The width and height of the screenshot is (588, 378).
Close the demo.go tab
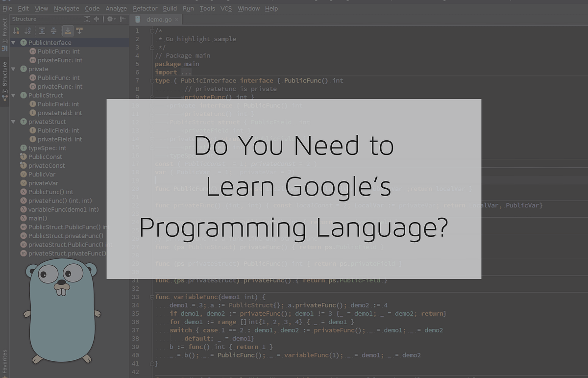coord(175,20)
